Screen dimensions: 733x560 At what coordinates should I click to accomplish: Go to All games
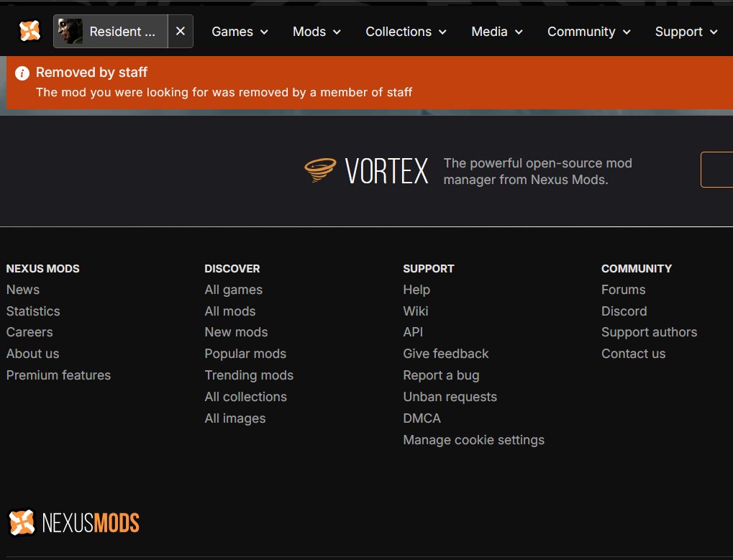tap(234, 290)
